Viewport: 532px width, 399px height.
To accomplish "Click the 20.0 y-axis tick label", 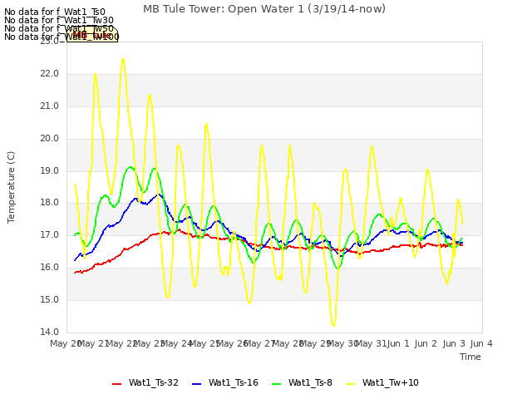I will pos(50,139).
